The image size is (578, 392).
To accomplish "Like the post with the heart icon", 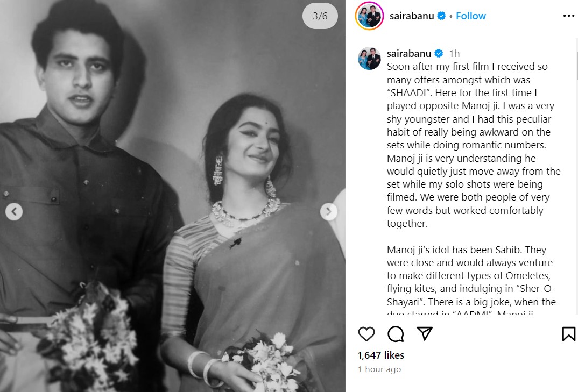I will point(366,334).
